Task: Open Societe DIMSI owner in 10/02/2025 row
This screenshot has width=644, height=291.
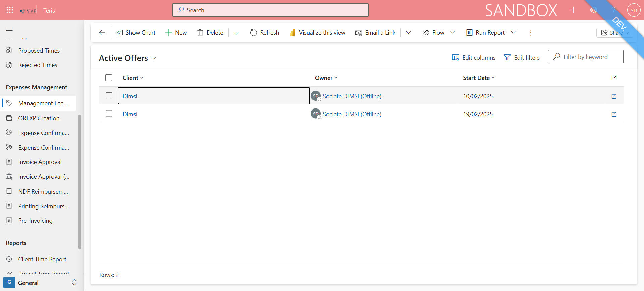Action: [x=352, y=96]
